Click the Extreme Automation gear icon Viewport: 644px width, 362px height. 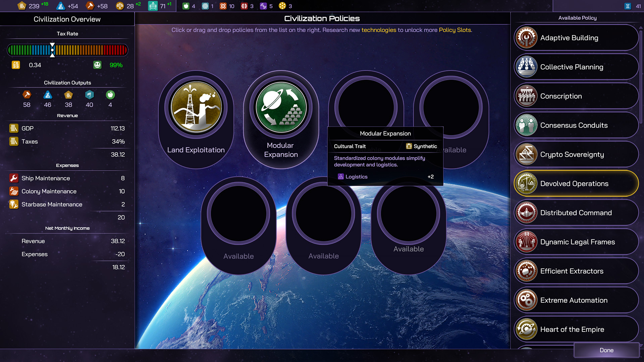(526, 300)
